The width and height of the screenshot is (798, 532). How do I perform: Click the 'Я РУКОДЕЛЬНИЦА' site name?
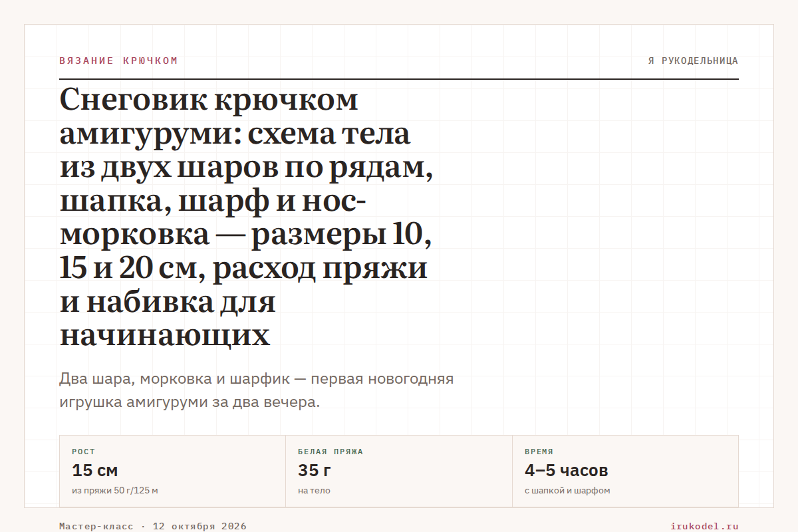point(693,61)
